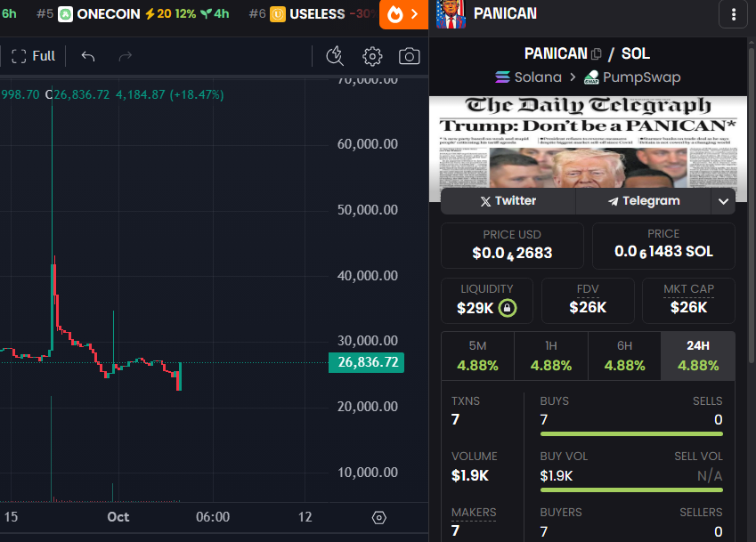Open the PANICAN Telegram link
Screen dimensions: 756x542
[644, 201]
